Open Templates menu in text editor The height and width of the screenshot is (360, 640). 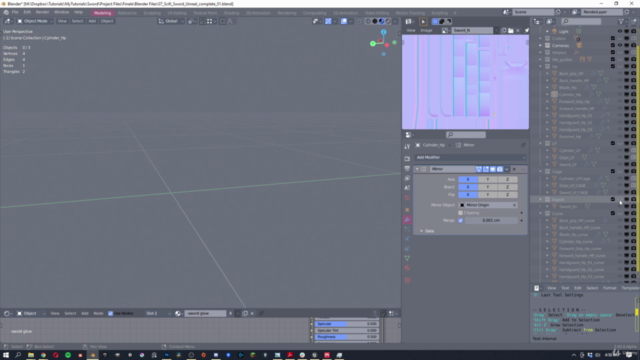(630, 288)
